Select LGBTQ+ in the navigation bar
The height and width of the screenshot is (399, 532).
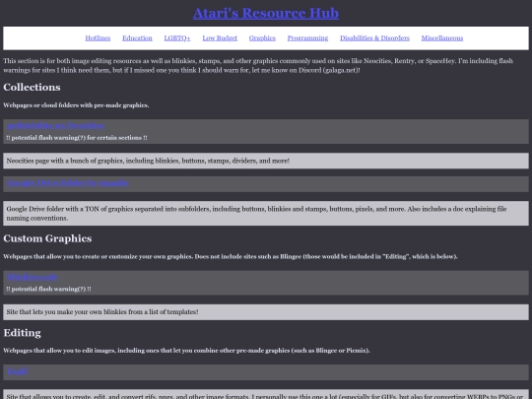click(x=177, y=38)
